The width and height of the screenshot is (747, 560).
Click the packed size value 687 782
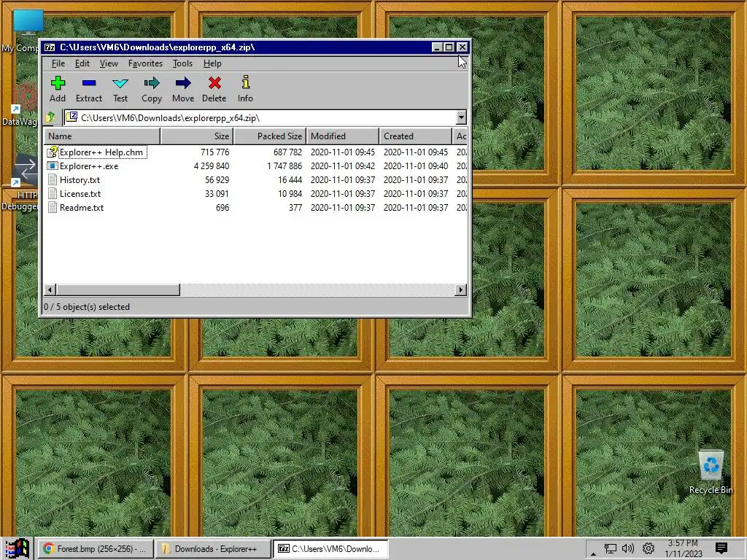287,152
